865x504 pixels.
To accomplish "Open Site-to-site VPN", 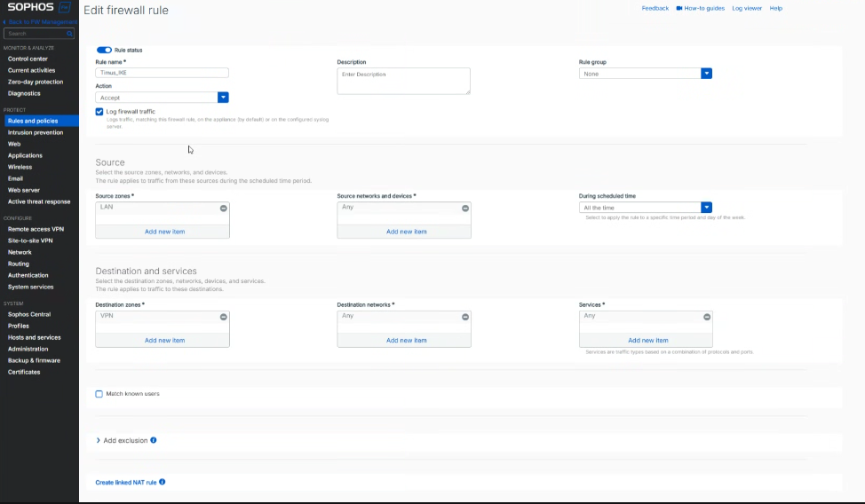I will [x=30, y=241].
